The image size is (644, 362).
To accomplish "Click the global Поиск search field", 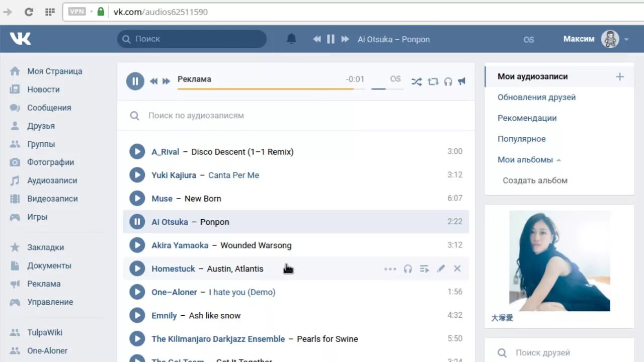I will click(x=192, y=39).
